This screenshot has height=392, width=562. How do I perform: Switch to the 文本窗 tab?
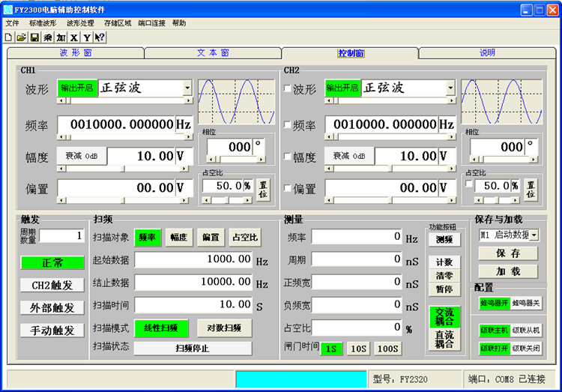coord(213,53)
